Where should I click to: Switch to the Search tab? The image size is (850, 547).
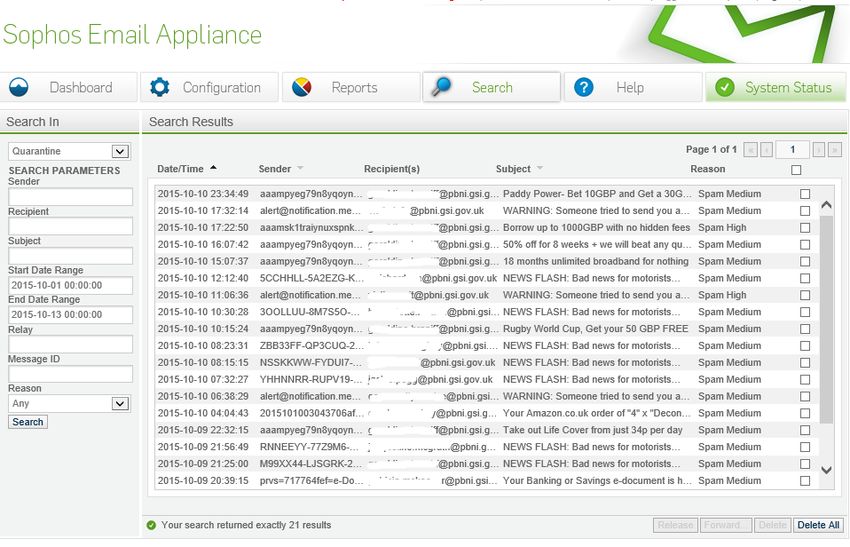click(492, 87)
